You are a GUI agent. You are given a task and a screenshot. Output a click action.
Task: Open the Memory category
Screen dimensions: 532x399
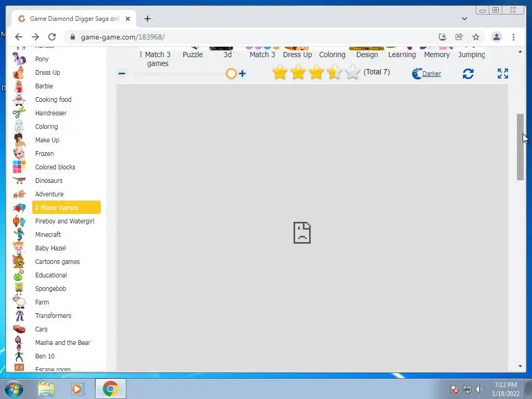pyautogui.click(x=436, y=55)
